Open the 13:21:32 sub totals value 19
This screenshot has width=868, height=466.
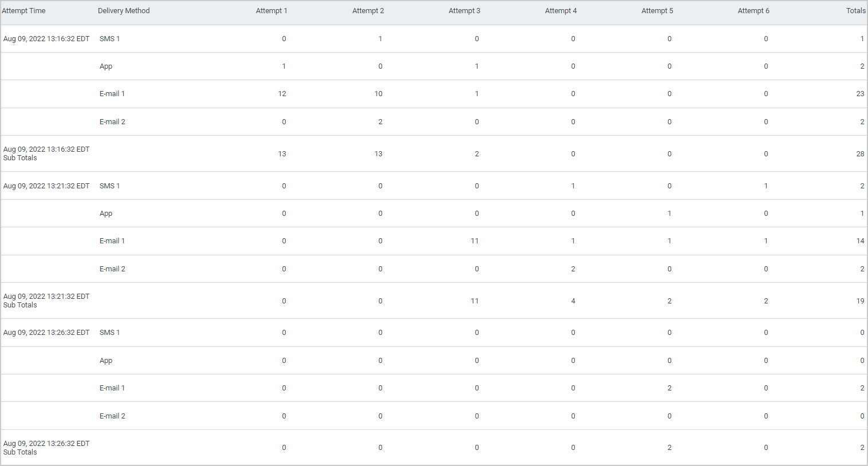pos(860,301)
